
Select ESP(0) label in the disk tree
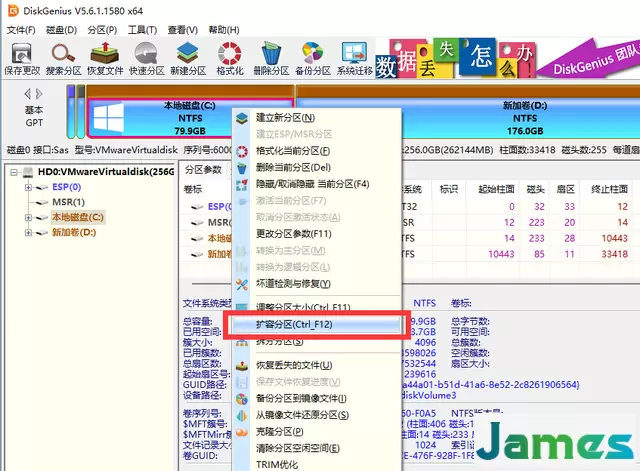pos(67,187)
